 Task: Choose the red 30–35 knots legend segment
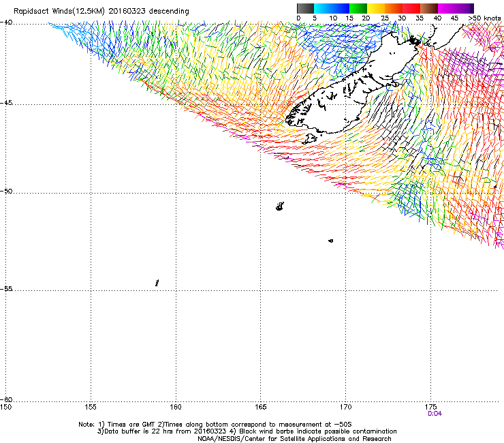411,8
